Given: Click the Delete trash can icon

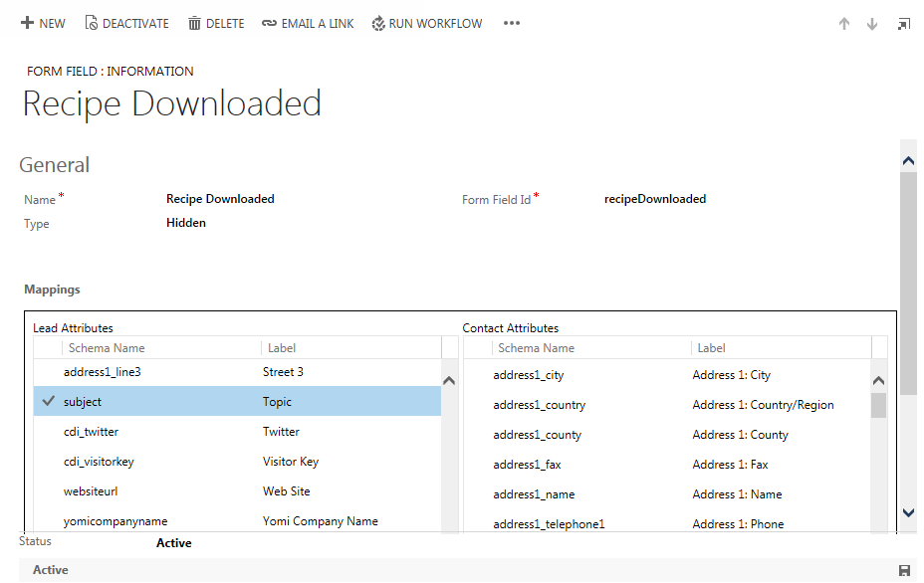Looking at the screenshot, I should pyautogui.click(x=194, y=23).
